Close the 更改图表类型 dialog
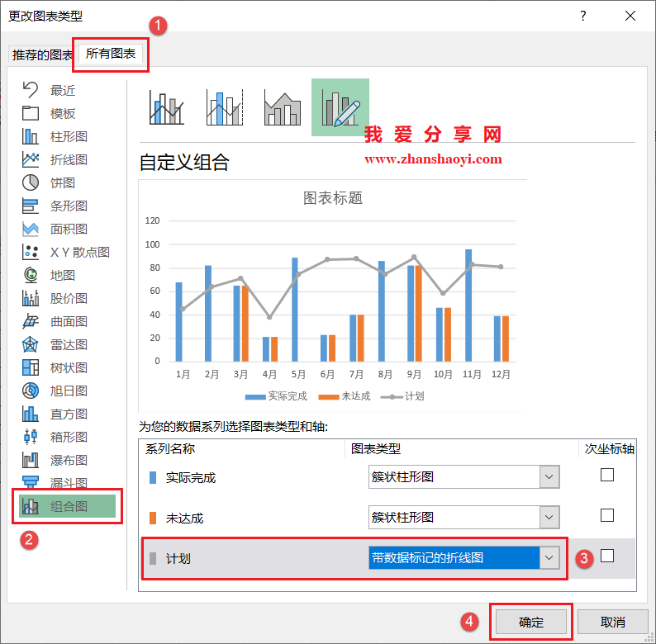The width and height of the screenshot is (656, 644). [x=630, y=16]
